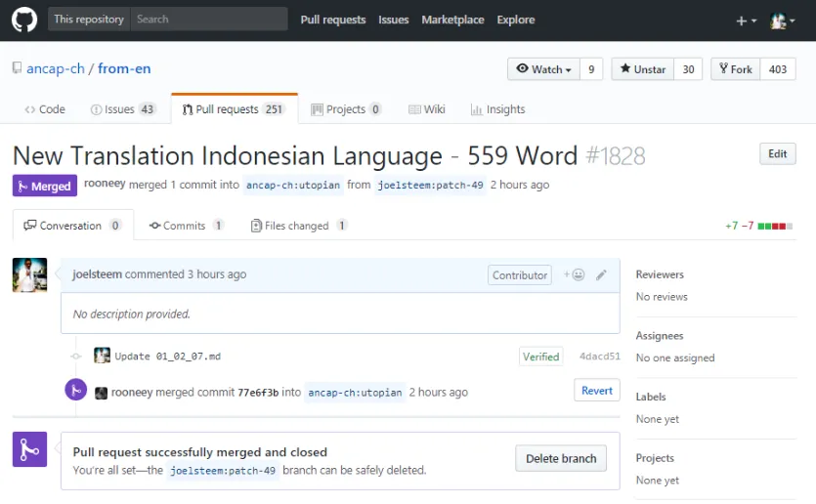
Task: Click the large purple merged icon at bottom
Action: click(29, 449)
